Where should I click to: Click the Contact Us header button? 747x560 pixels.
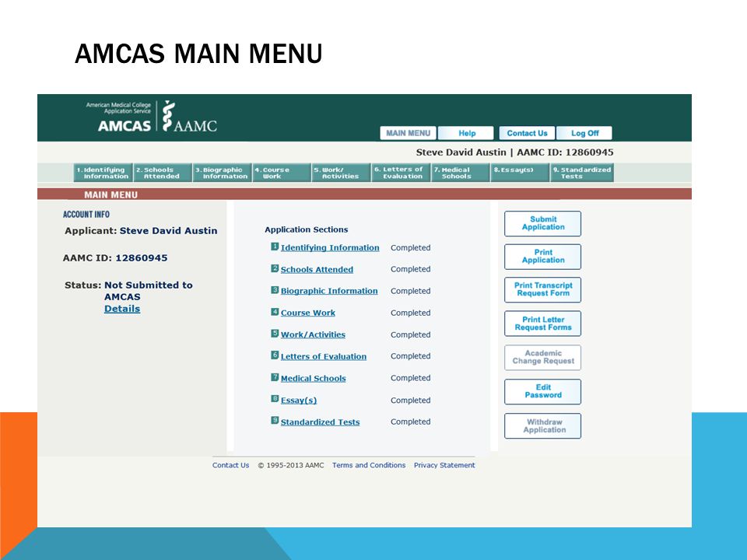[527, 133]
